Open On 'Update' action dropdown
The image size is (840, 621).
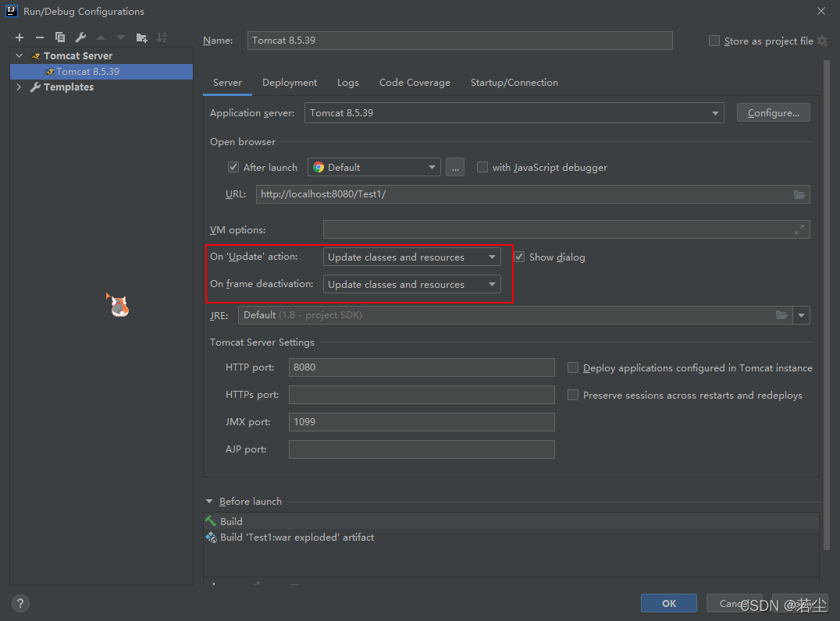point(412,257)
